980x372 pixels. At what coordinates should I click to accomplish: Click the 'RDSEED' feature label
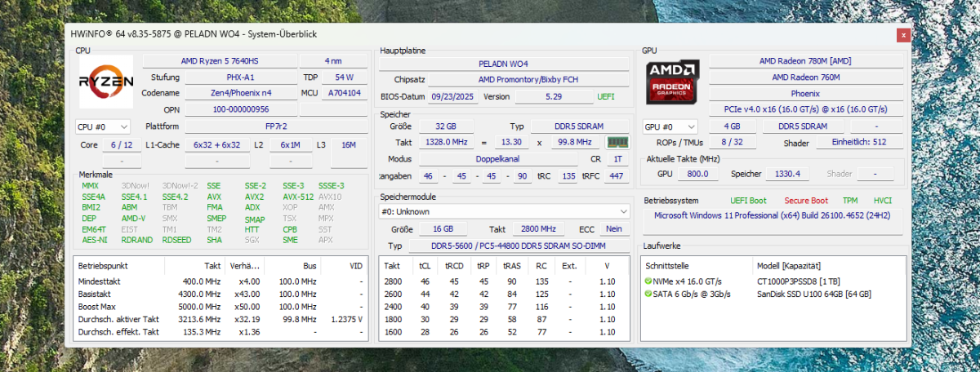point(176,240)
